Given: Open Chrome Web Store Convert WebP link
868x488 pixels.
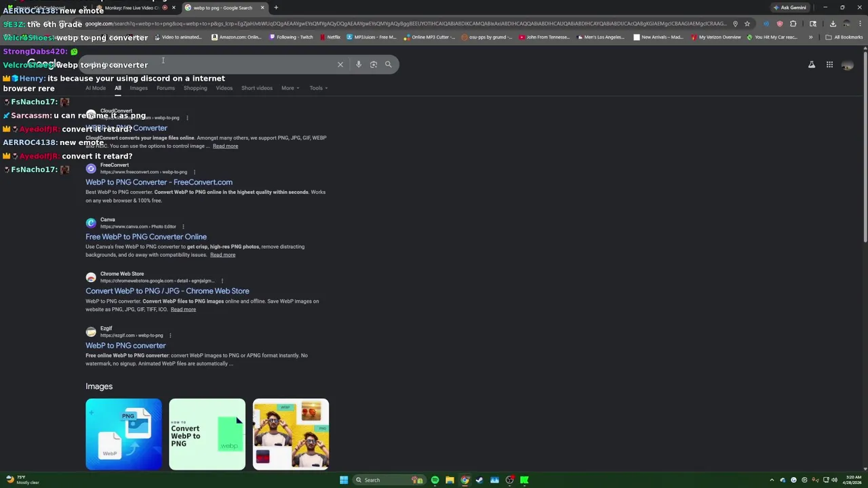Looking at the screenshot, I should pyautogui.click(x=167, y=291).
